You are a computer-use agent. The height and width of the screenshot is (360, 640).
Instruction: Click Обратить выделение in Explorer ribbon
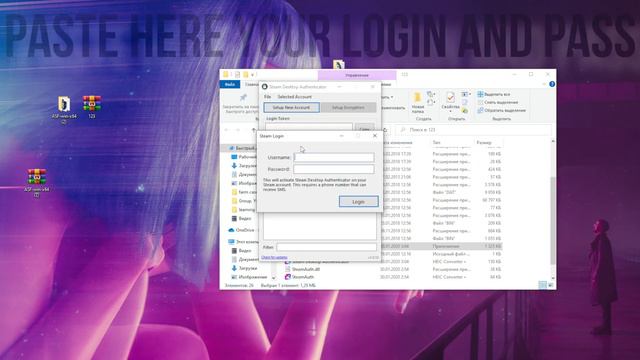point(502,110)
